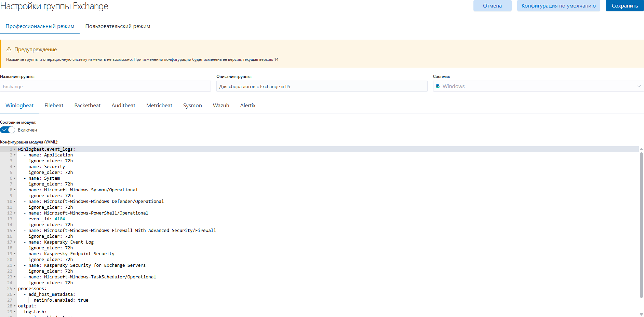
Task: Open the Wazuh tab
Action: 221,106
